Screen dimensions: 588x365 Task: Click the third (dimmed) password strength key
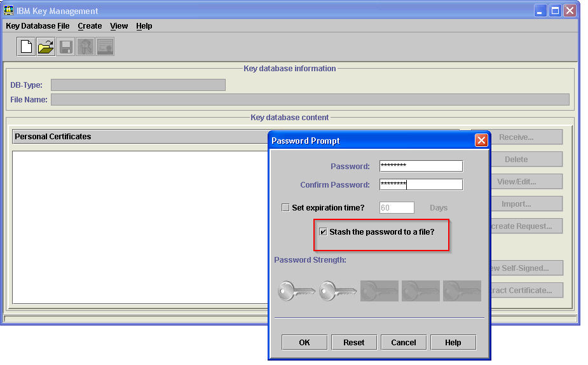pyautogui.click(x=379, y=291)
